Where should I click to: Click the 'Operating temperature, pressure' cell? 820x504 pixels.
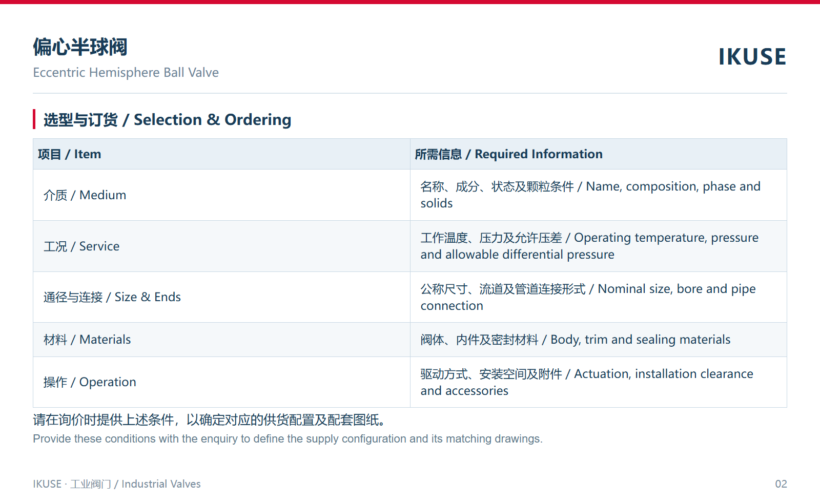point(599,246)
